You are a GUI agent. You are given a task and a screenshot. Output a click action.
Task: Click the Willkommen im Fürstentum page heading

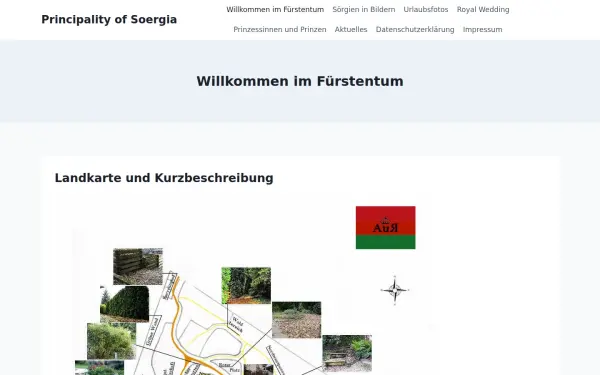coord(300,81)
